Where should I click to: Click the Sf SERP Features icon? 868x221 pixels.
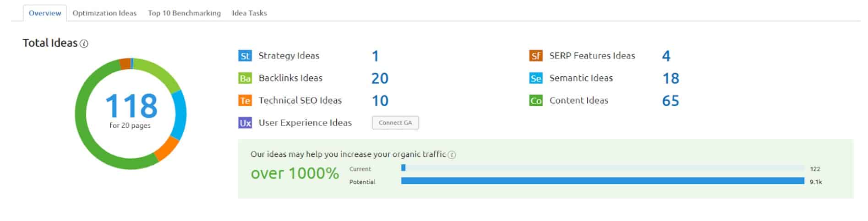click(536, 56)
